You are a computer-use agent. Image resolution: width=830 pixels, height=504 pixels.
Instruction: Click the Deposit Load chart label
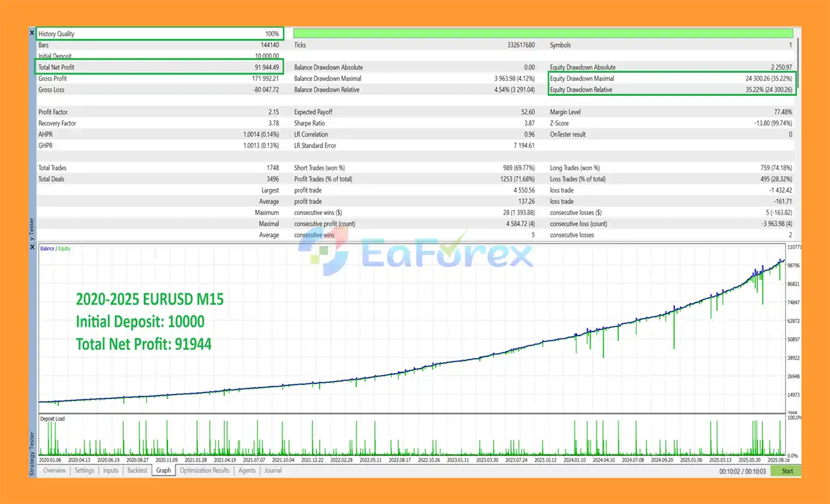coord(53,418)
